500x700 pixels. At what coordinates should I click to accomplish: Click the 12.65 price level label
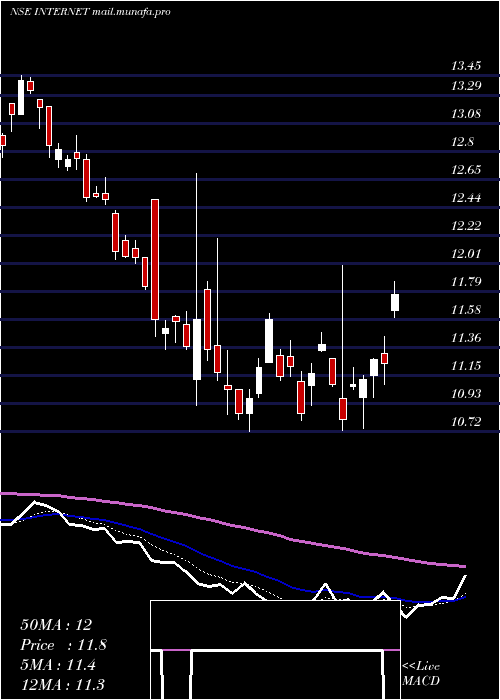coord(466,170)
